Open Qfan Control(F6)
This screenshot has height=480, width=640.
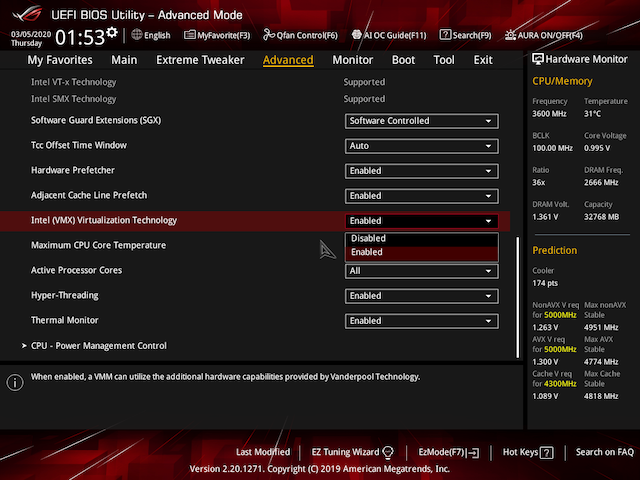[x=300, y=36]
